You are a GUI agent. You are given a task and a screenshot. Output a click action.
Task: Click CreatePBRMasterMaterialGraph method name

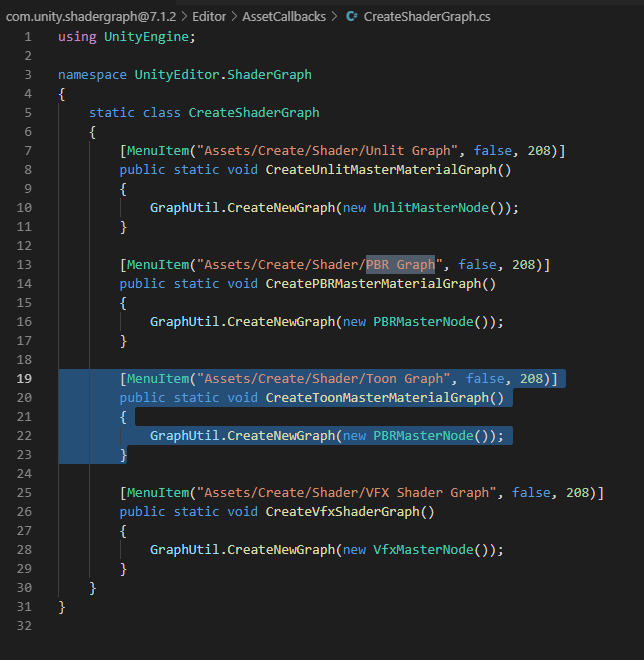pyautogui.click(x=373, y=284)
